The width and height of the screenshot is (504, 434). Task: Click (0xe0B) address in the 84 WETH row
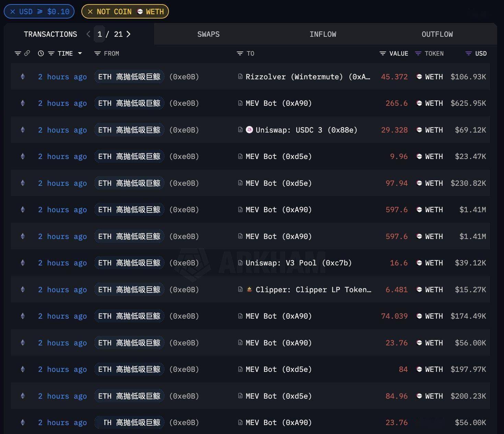coord(184,369)
